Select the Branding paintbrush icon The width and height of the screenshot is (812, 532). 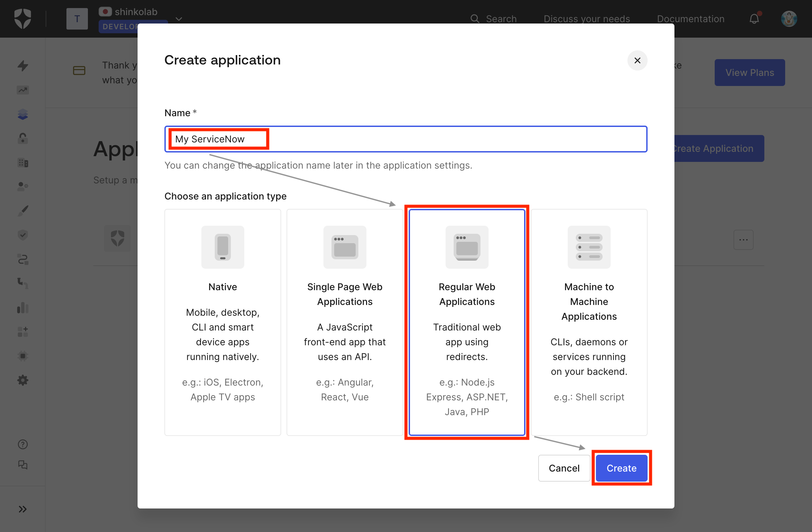(x=22, y=211)
